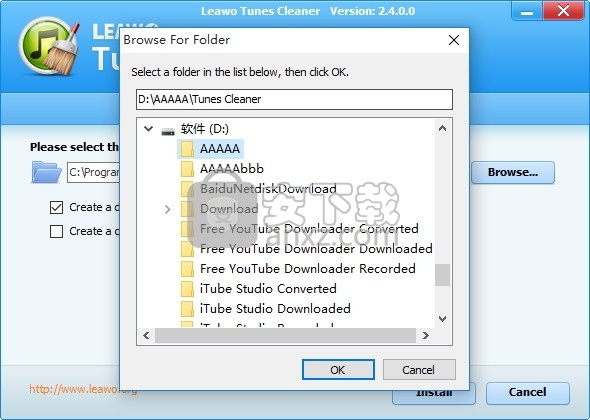Screen dimensions: 590x420
Task: Check the second Create a checkbox
Action: pos(56,231)
